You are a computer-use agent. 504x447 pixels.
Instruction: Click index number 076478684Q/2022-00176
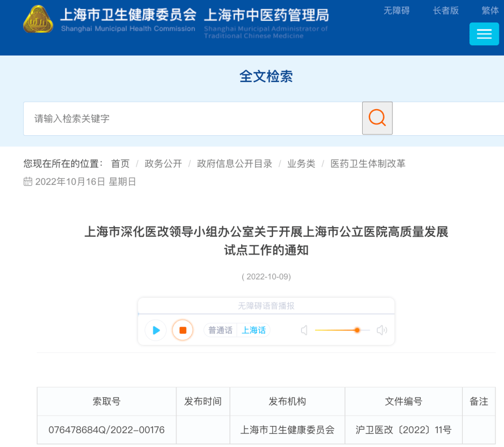coord(106,430)
